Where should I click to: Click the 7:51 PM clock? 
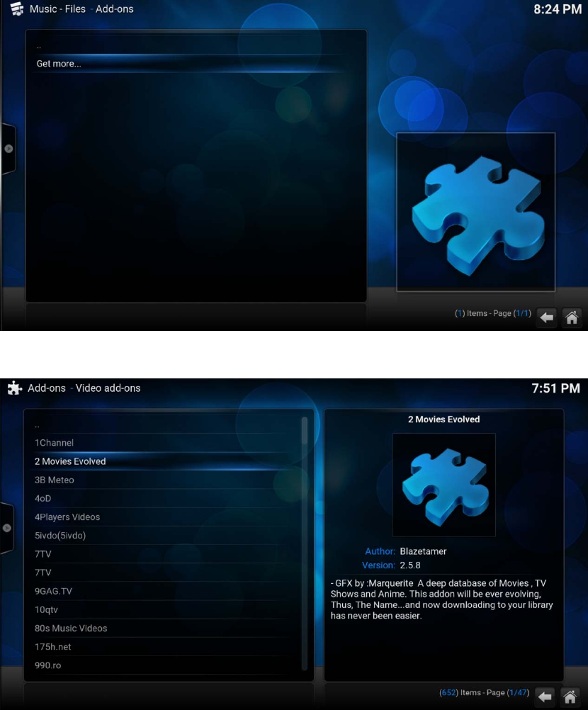tap(556, 388)
